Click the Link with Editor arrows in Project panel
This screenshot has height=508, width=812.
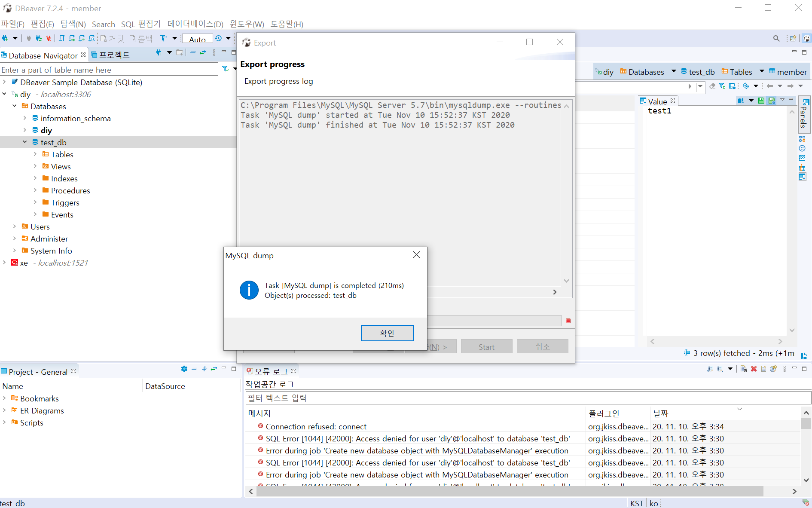coord(214,369)
